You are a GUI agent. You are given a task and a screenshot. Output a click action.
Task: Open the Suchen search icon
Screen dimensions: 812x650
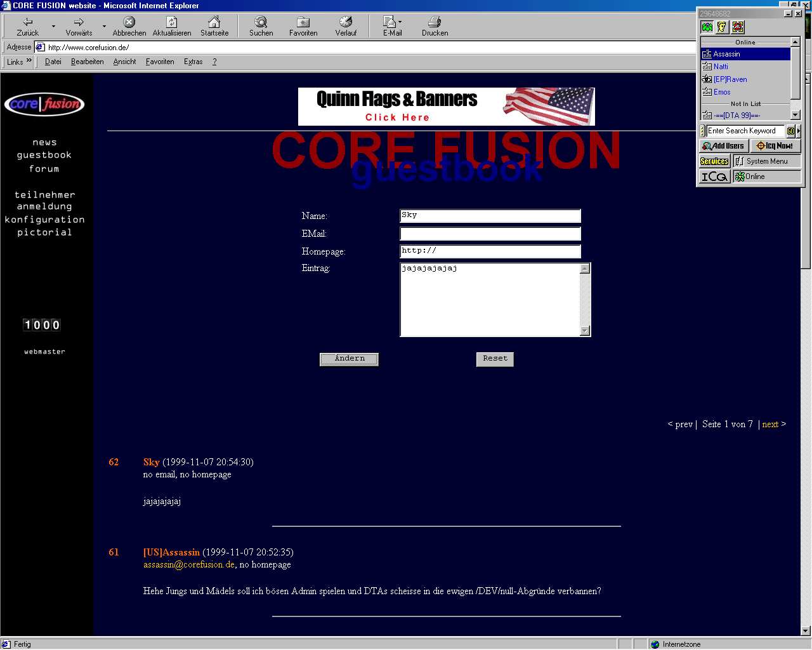(x=261, y=25)
